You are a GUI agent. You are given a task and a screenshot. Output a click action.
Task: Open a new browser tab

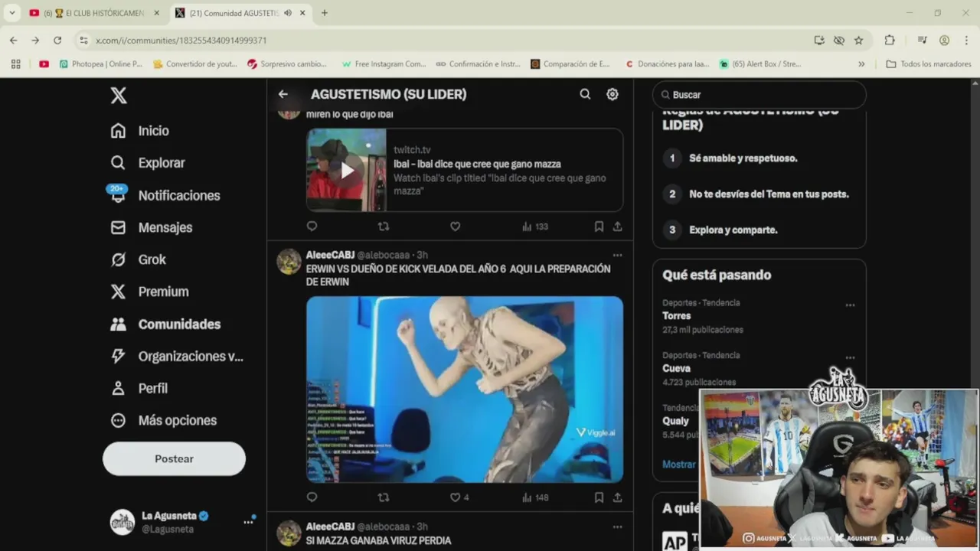(x=325, y=13)
